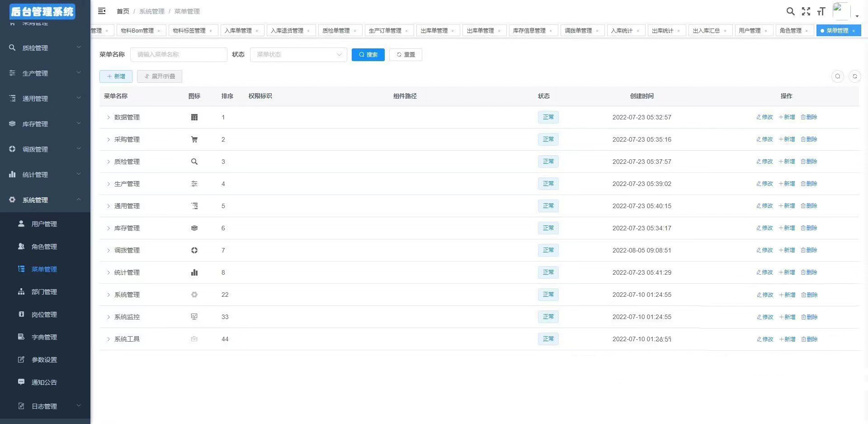
Task: Click the font size (tT) icon
Action: pos(821,11)
